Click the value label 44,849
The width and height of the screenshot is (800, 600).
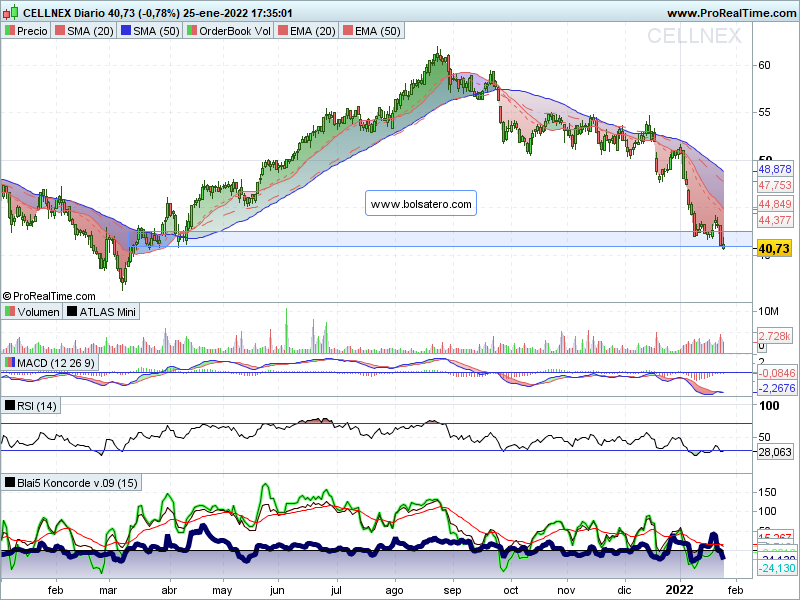[x=774, y=204]
